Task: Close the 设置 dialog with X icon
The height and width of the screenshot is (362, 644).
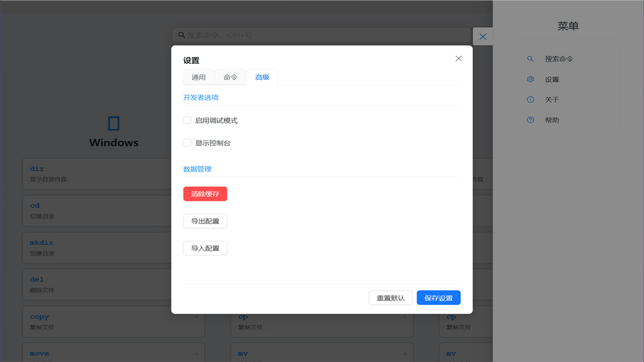Action: [x=459, y=58]
